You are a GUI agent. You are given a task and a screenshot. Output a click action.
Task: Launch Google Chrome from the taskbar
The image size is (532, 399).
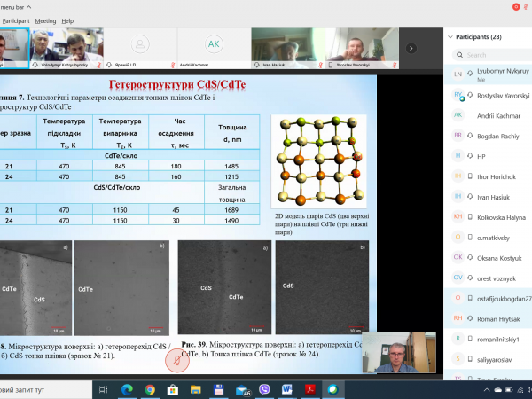pos(149,389)
